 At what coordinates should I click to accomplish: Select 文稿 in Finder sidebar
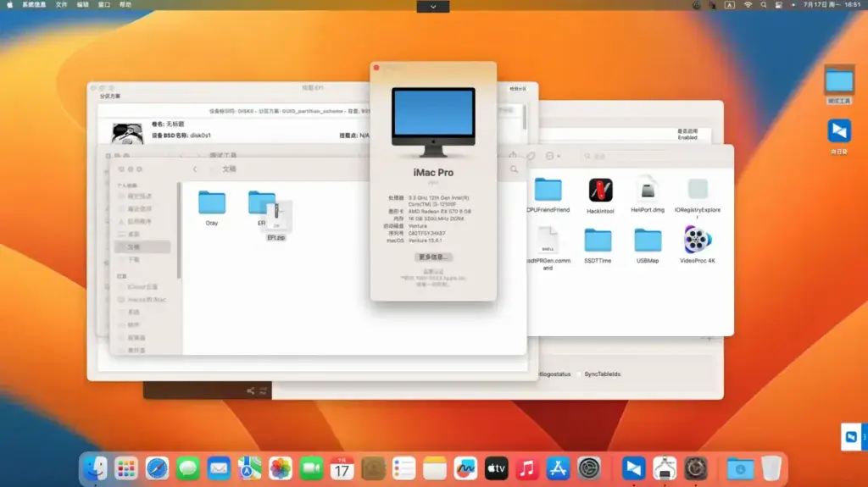click(142, 246)
